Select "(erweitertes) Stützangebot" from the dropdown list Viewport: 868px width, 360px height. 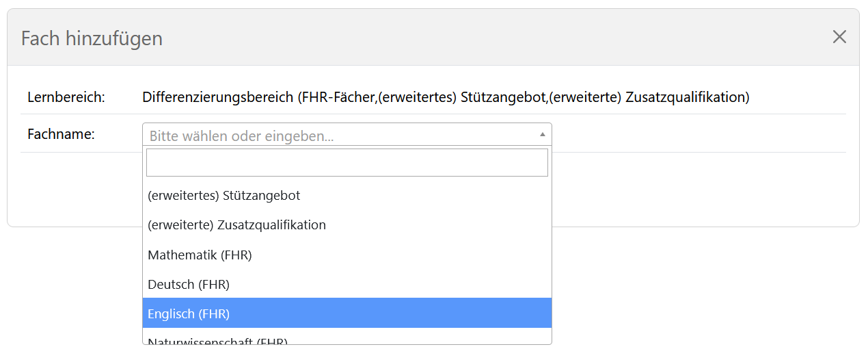point(224,196)
